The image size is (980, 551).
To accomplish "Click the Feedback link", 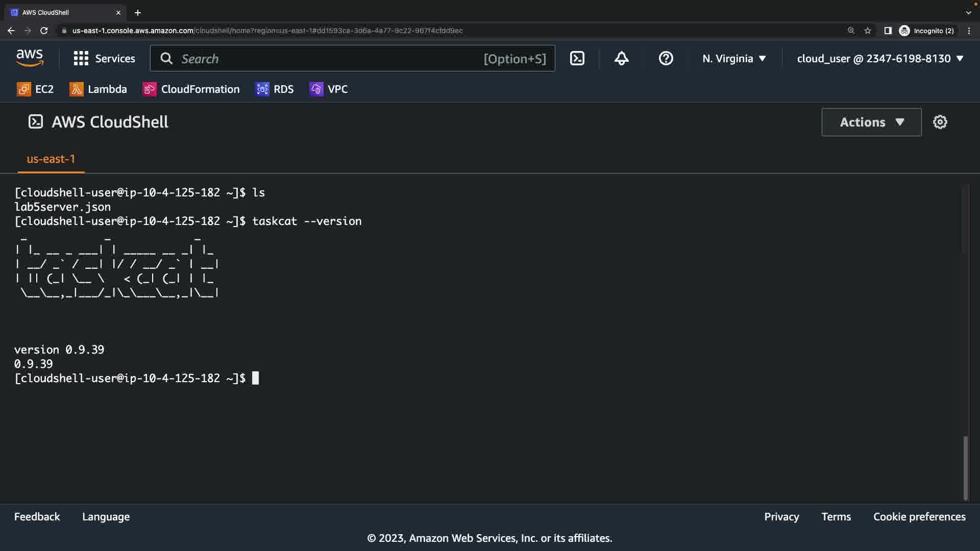I will pos(37,517).
